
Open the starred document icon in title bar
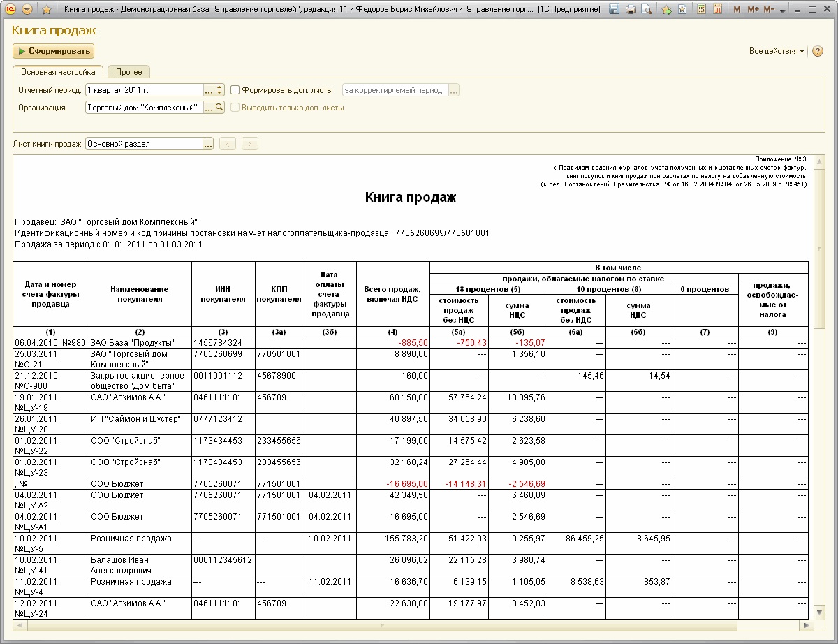(682, 10)
